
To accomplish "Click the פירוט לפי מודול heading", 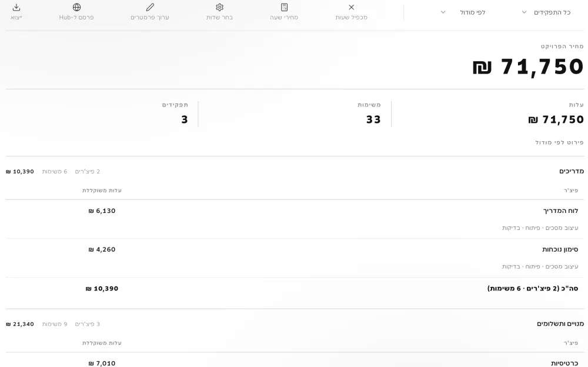I will (560, 142).
